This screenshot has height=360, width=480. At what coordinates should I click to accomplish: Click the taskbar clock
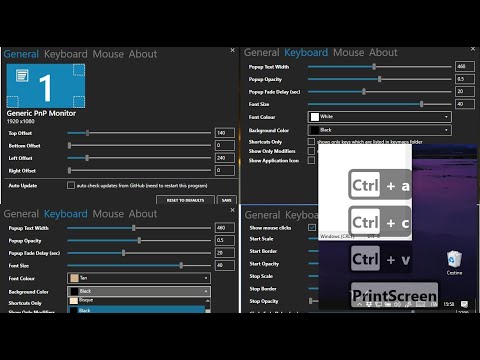pyautogui.click(x=449, y=304)
